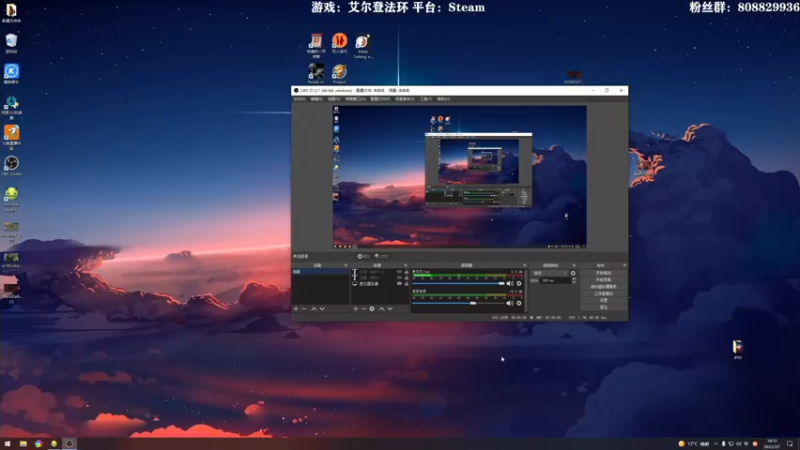This screenshot has width=800, height=450.
Task: Open the OBS Studio desktop shortcut
Action: [x=11, y=165]
